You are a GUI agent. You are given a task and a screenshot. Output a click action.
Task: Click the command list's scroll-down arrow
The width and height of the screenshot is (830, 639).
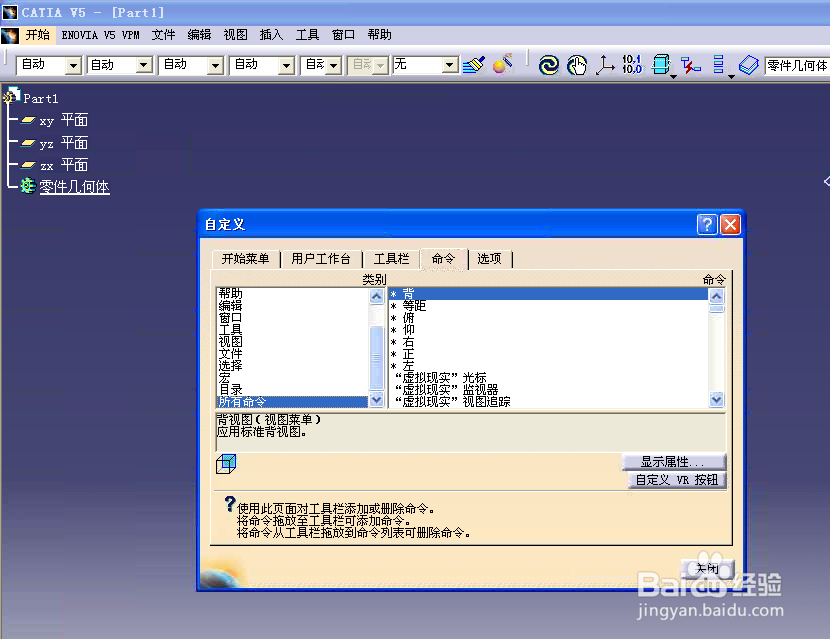pyautogui.click(x=717, y=399)
